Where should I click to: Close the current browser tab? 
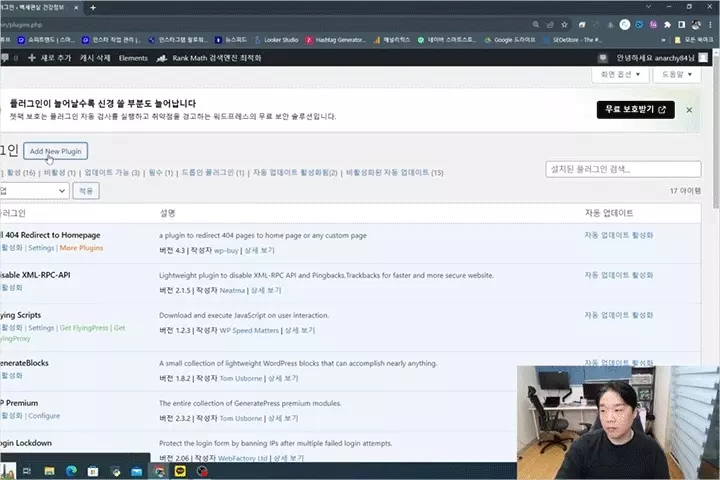point(76,7)
